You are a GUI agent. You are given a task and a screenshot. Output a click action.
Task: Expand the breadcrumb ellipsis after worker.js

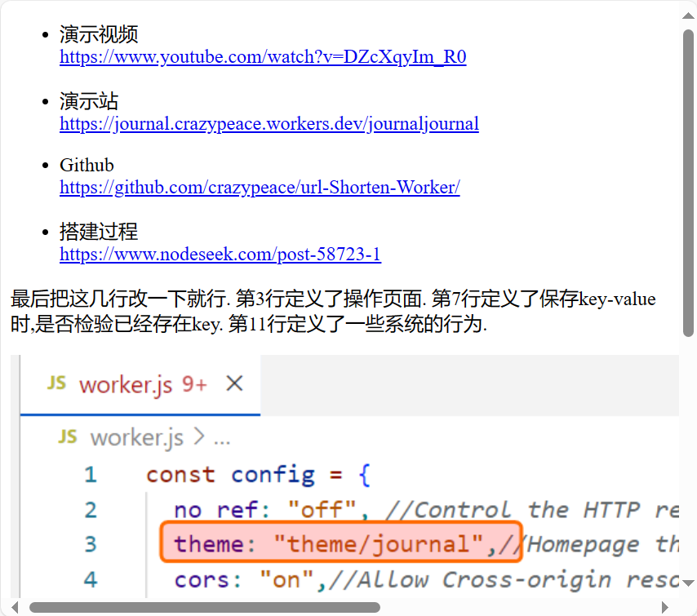pos(222,438)
